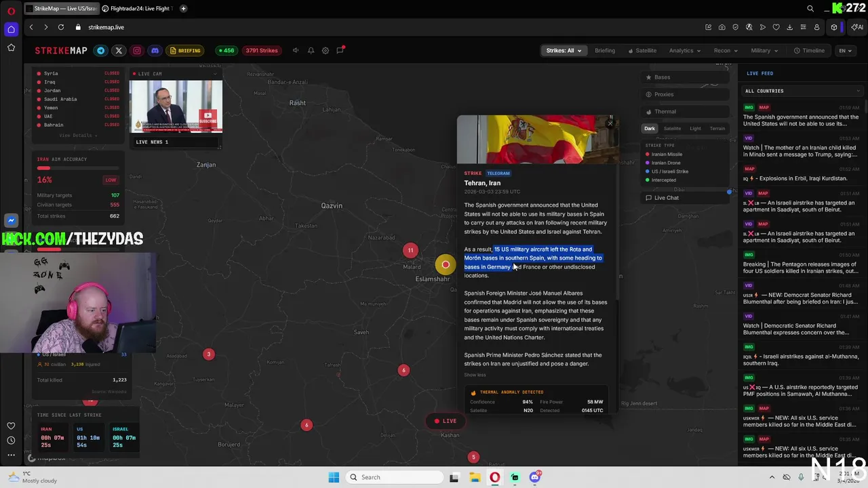Open Opera downloads icon
This screenshot has height=488, width=868.
(x=789, y=27)
